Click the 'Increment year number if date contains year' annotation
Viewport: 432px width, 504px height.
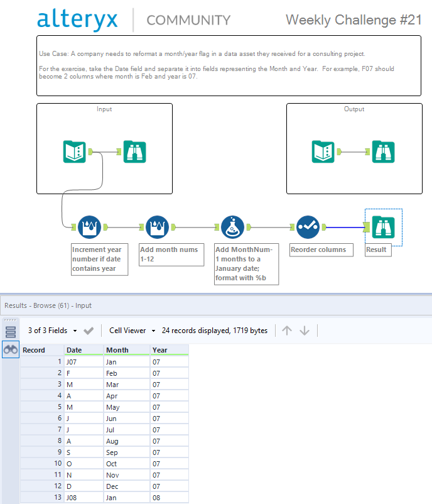[100, 259]
